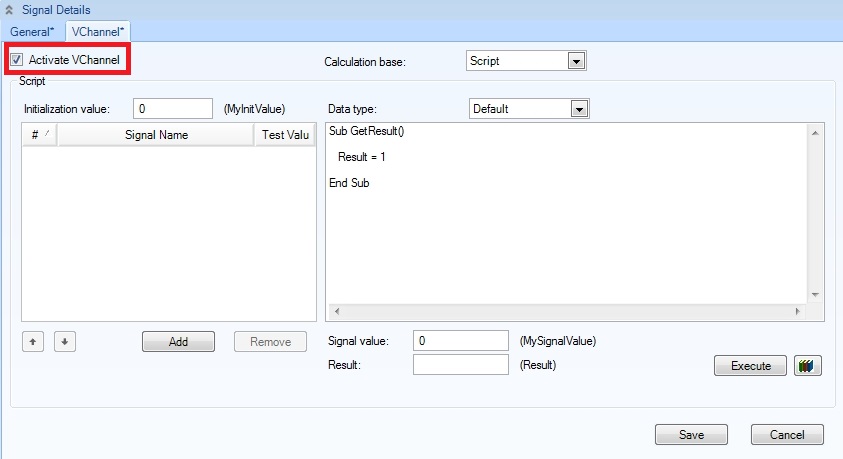This screenshot has width=843, height=459.
Task: Click the Signal Name column header
Action: (x=156, y=135)
